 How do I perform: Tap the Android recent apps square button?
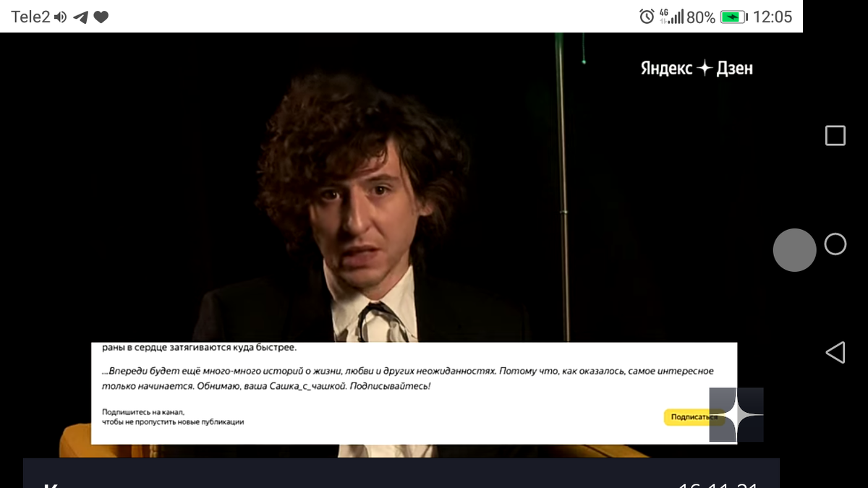click(835, 135)
